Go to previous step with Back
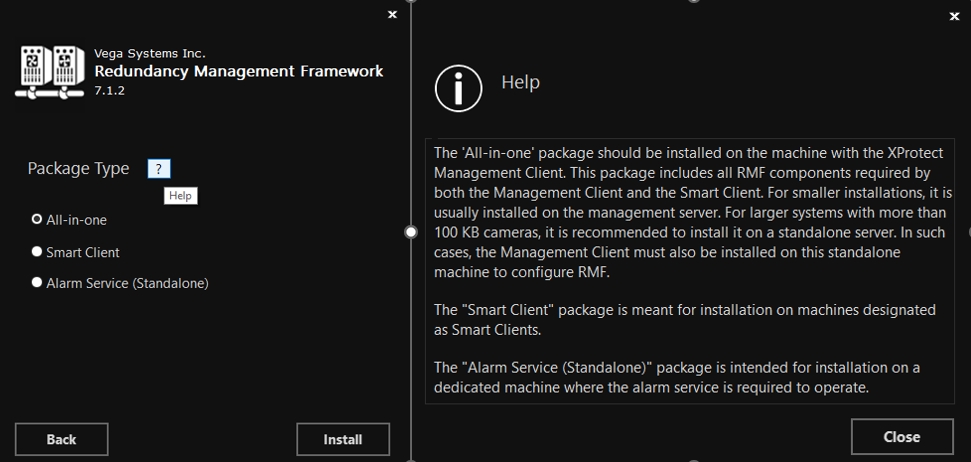This screenshot has width=971, height=462. tap(61, 439)
